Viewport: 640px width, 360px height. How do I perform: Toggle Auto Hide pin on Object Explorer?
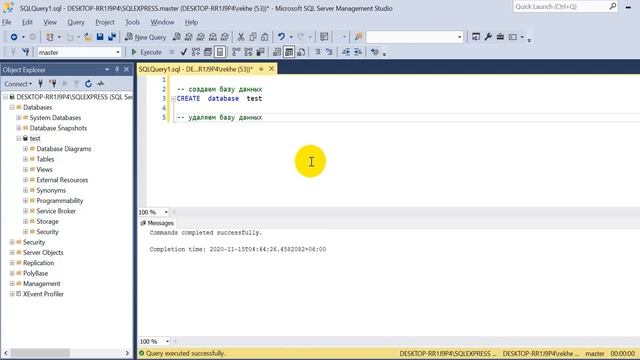(x=117, y=70)
